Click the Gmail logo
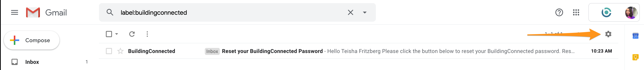 [x=46, y=13]
